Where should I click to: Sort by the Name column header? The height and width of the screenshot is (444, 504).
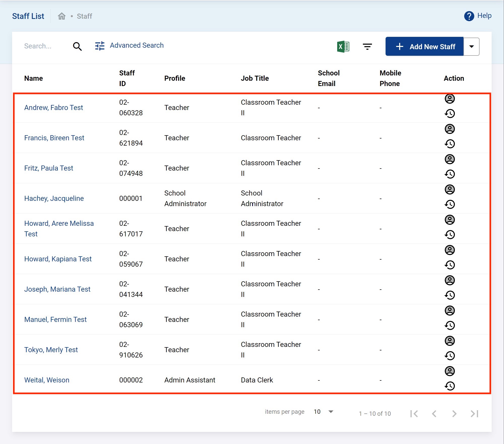(34, 78)
